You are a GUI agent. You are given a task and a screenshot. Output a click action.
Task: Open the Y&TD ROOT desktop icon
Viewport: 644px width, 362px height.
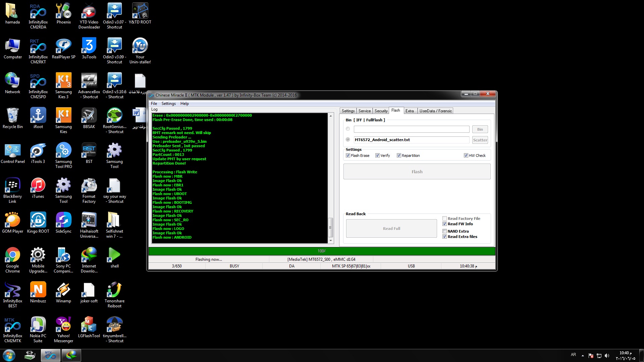[140, 14]
